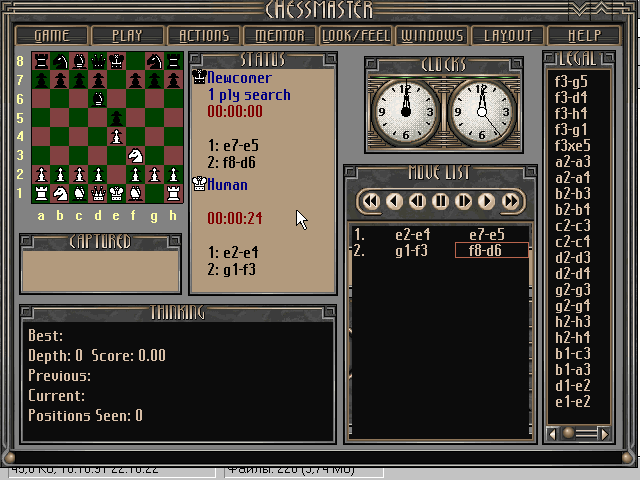Click the step-forward-one-ply button with bar

point(463,201)
